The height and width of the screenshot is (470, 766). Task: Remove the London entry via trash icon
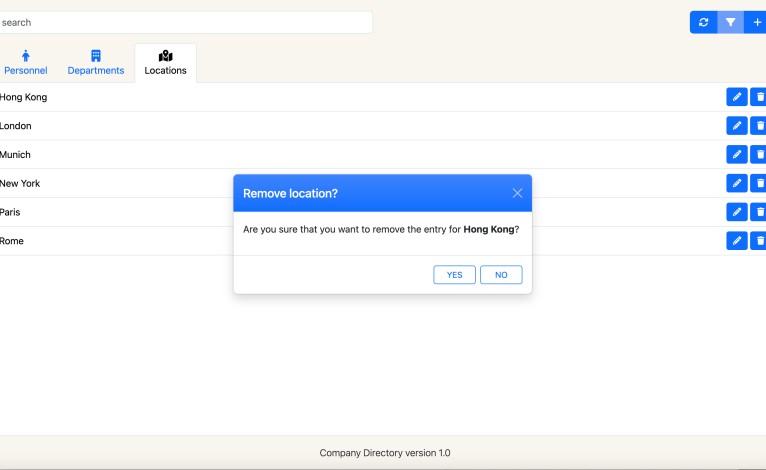pos(759,126)
